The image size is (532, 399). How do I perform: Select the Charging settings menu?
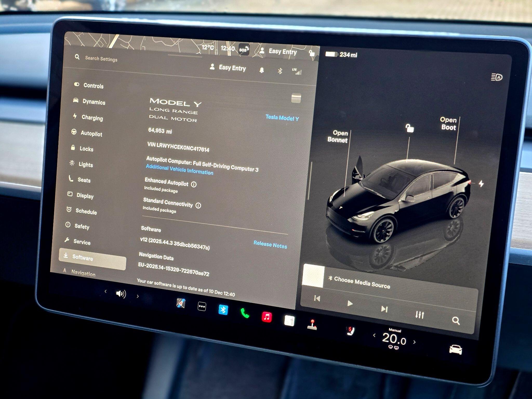[92, 118]
